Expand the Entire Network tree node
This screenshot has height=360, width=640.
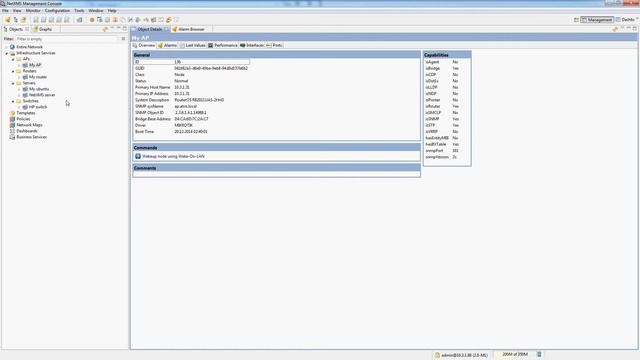coord(7,47)
